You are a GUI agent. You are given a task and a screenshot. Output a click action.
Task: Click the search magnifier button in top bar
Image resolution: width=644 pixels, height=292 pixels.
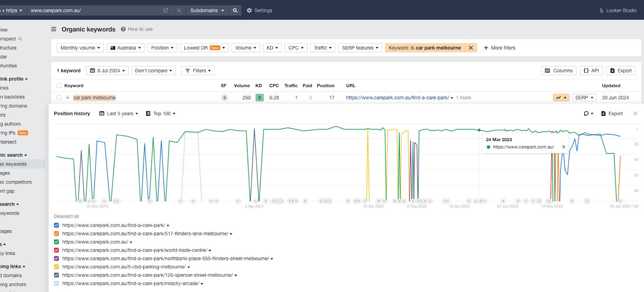click(235, 10)
